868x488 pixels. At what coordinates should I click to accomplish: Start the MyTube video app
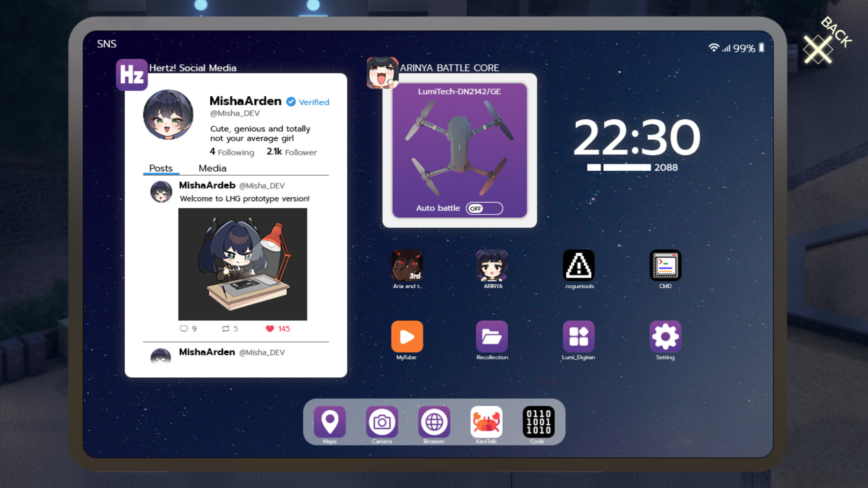406,337
